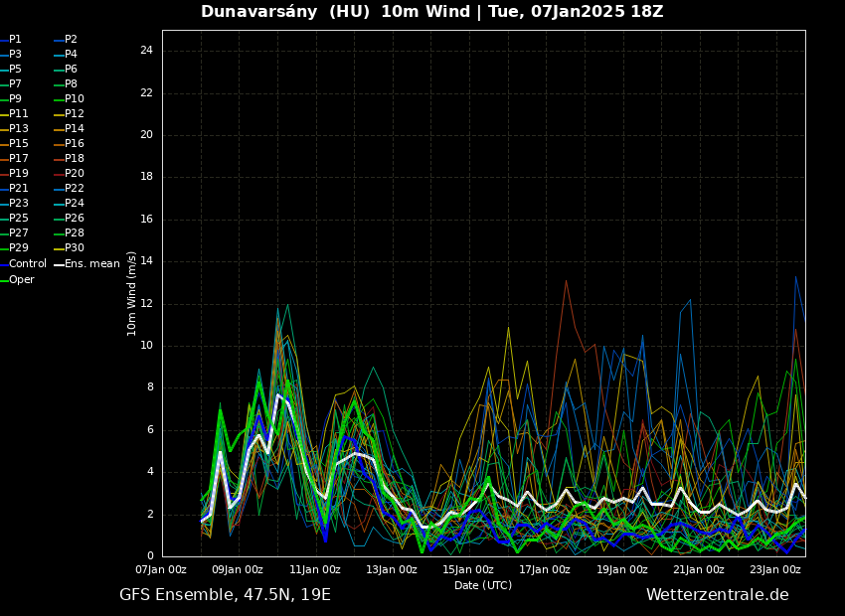
Task: Click the Oper legend entry
Action: (x=21, y=280)
